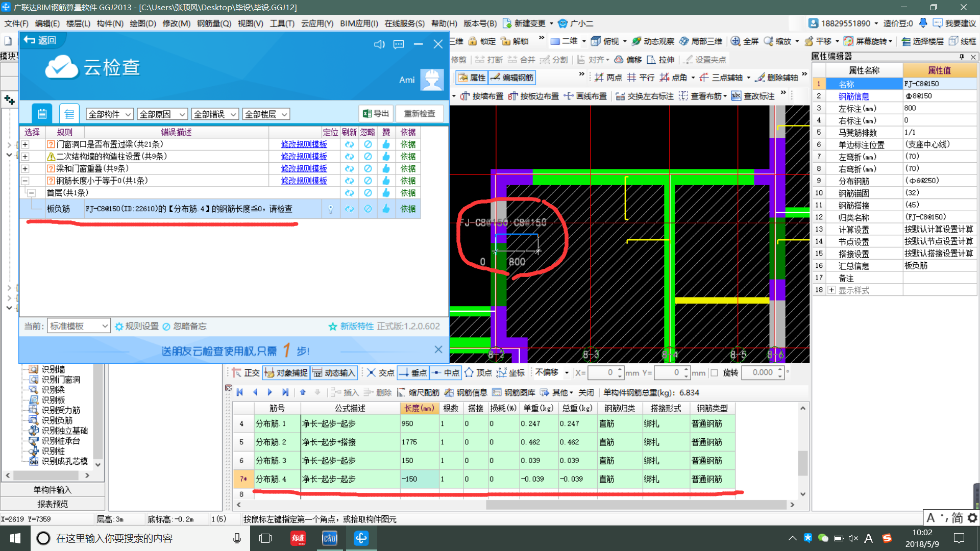Image resolution: width=980 pixels, height=551 pixels.
Task: Open the 钢筋图库 tool
Action: point(513,392)
